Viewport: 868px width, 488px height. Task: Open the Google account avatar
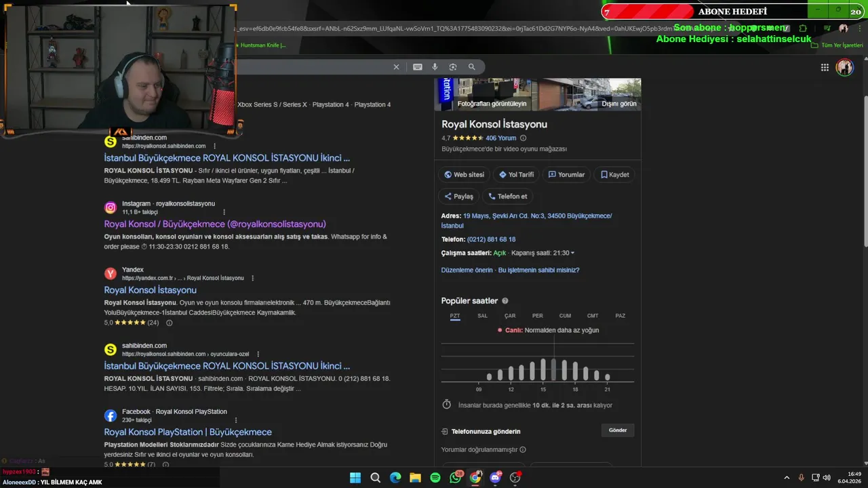[844, 67]
